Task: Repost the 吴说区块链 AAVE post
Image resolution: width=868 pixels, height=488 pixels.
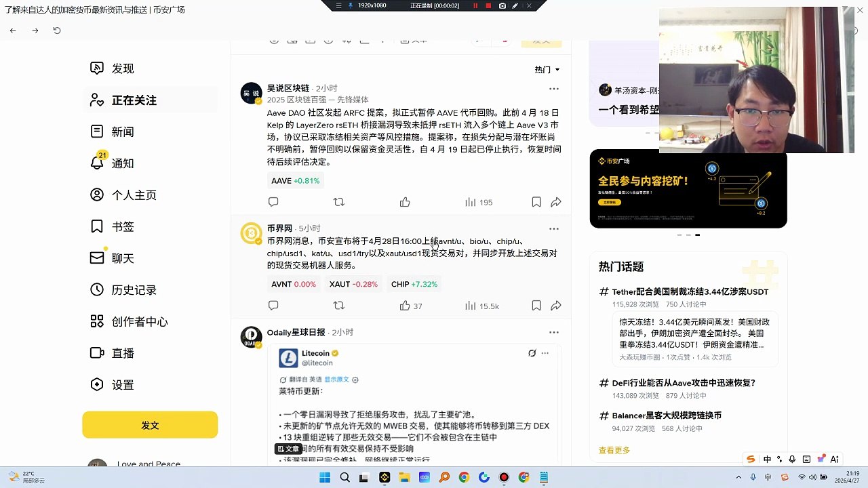Action: coord(339,202)
